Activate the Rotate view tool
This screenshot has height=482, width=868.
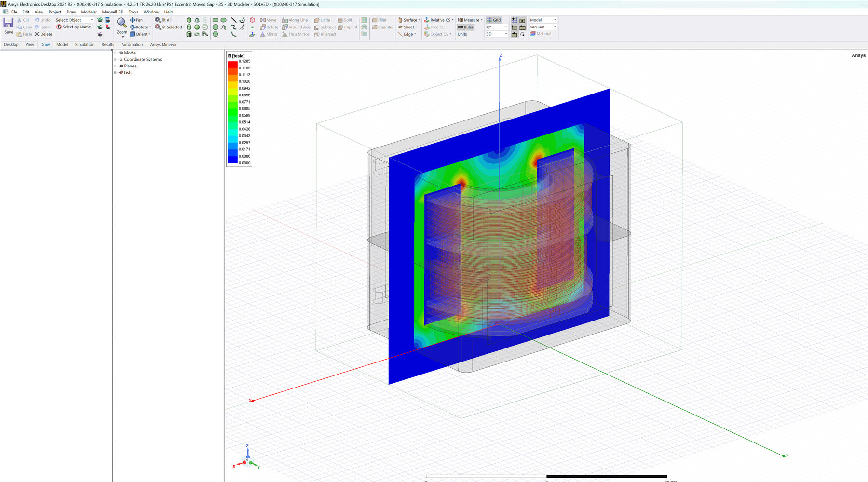click(139, 27)
